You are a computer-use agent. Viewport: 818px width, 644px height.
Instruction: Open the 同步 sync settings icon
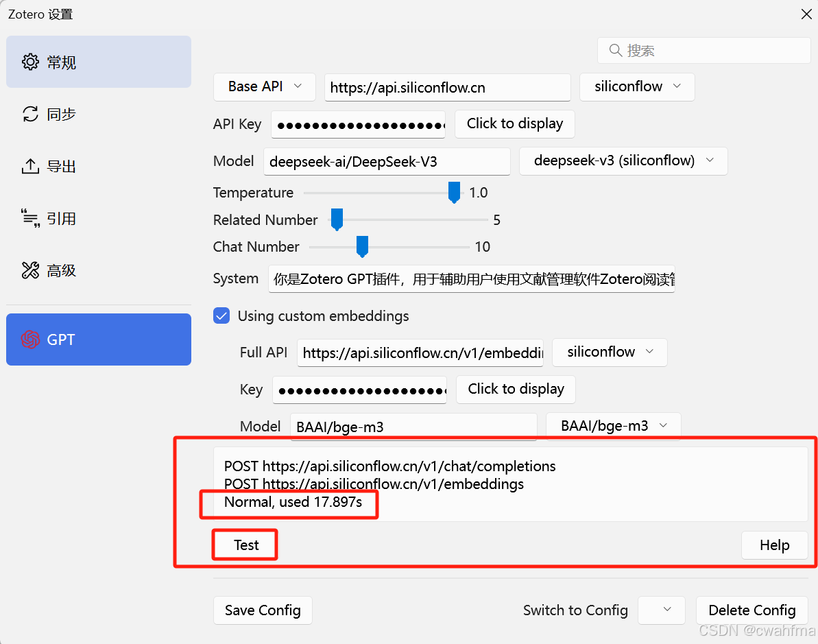[30, 115]
